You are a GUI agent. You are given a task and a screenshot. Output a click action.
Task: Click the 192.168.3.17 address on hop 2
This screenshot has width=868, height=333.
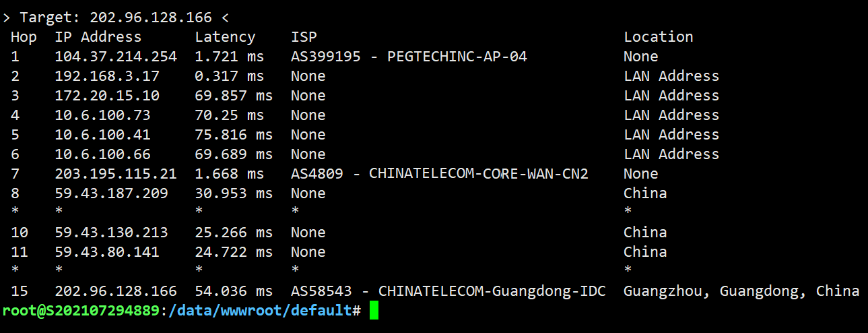tap(107, 76)
